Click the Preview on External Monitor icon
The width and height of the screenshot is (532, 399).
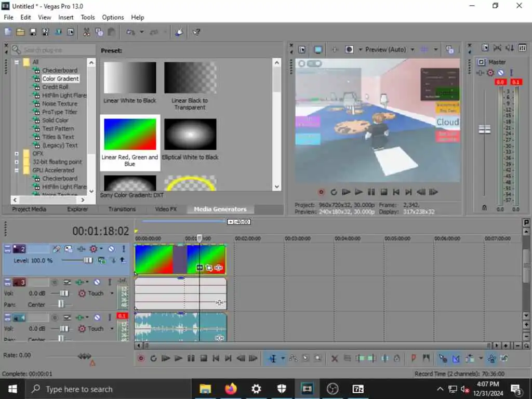pyautogui.click(x=318, y=50)
